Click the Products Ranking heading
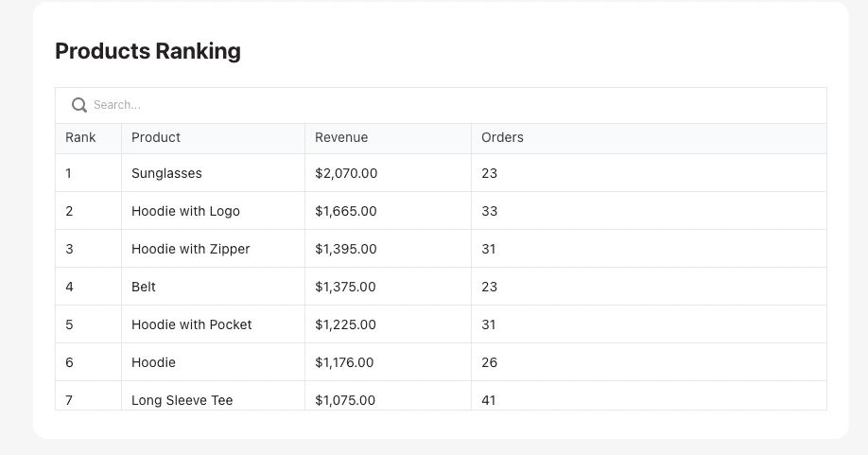 pyautogui.click(x=148, y=51)
